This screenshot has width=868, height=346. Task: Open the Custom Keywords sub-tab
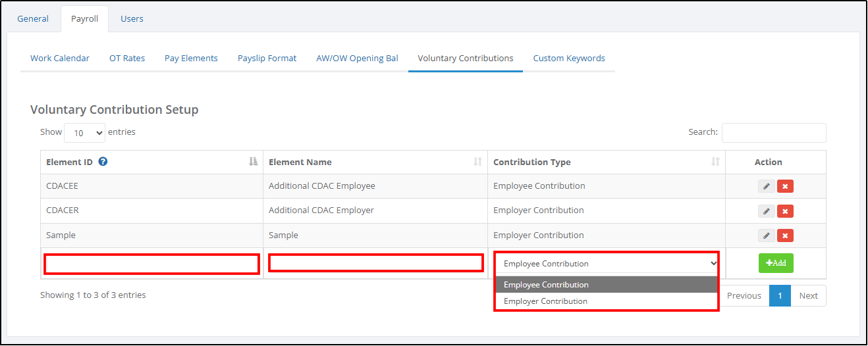569,58
